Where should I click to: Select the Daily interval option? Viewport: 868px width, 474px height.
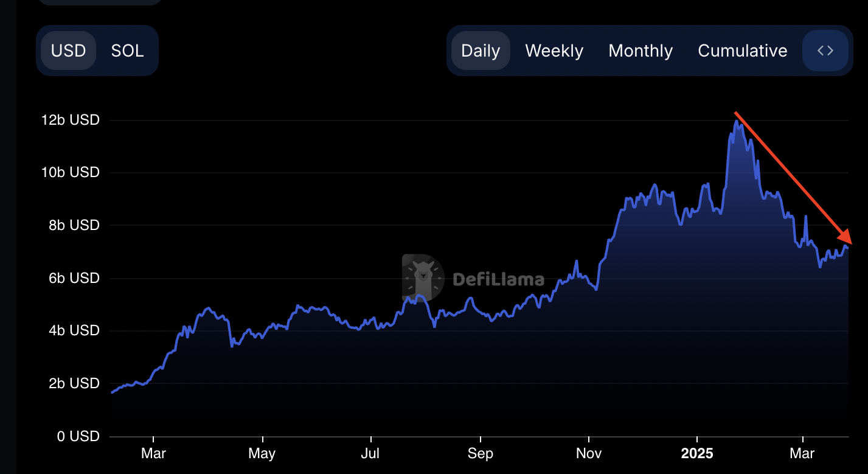pos(481,51)
